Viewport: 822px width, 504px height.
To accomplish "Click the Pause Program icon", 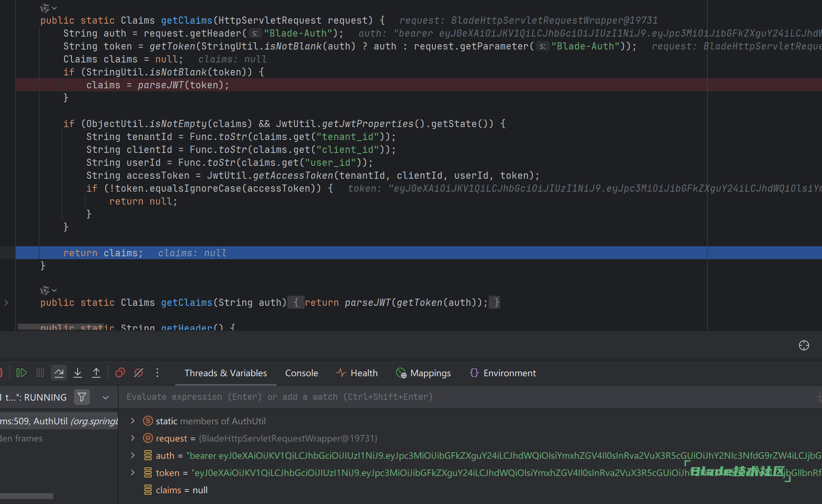I will (40, 373).
